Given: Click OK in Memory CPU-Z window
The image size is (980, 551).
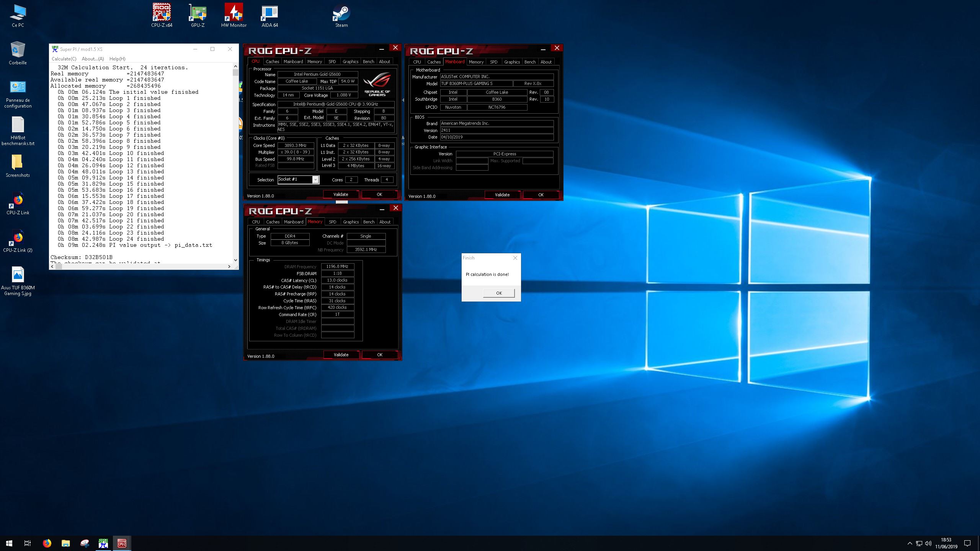Looking at the screenshot, I should (x=380, y=355).
